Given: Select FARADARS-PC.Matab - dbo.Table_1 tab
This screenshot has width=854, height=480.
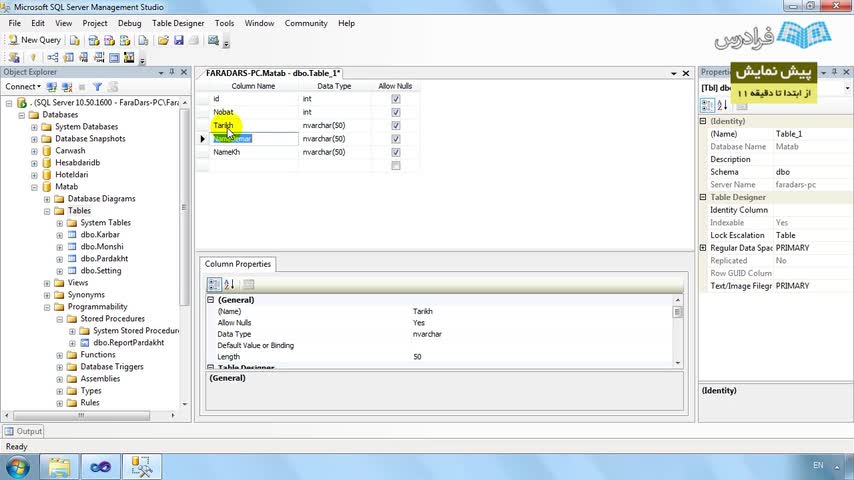Looking at the screenshot, I should click(x=272, y=73).
